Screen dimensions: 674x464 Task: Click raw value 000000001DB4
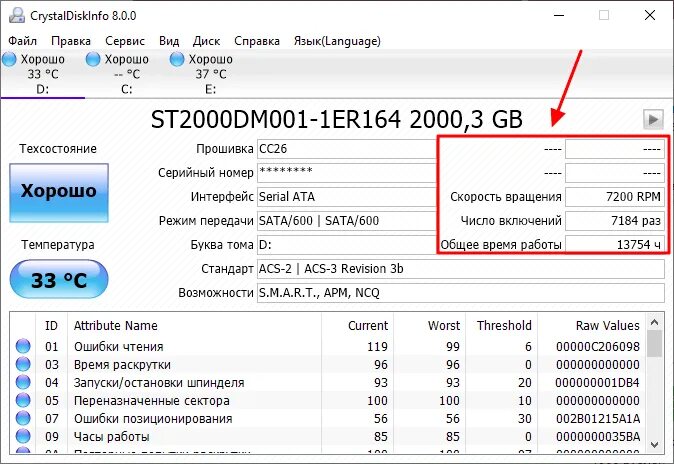[597, 382]
